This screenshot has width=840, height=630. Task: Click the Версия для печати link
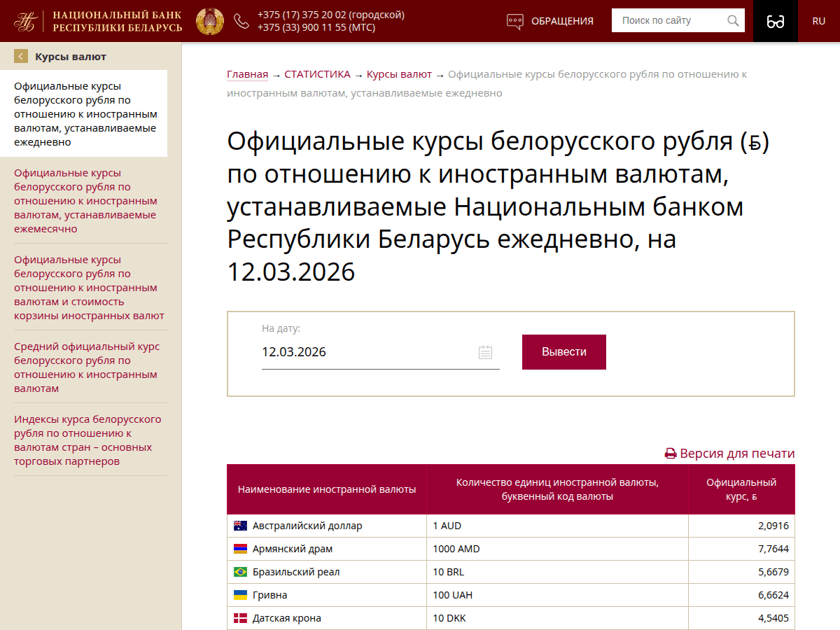(x=729, y=454)
